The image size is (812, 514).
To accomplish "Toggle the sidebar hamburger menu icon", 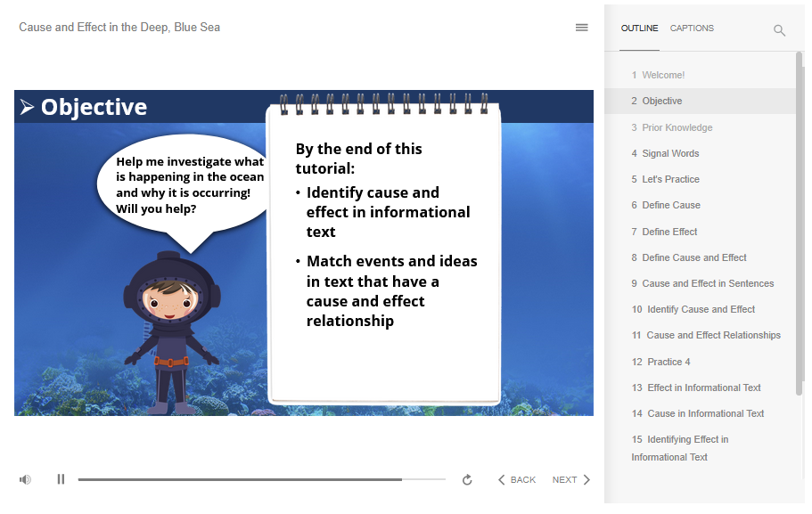I will pos(581,28).
